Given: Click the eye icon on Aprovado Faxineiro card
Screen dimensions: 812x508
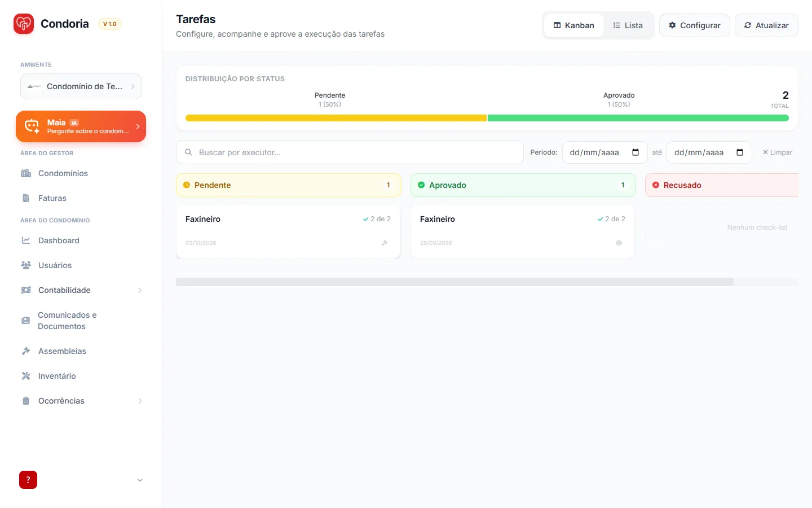Looking at the screenshot, I should 619,243.
